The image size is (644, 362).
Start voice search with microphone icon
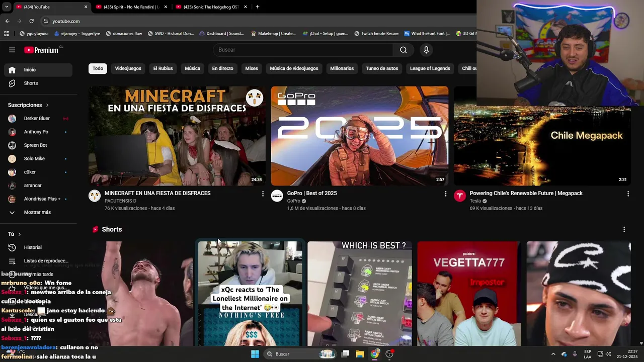click(426, 50)
